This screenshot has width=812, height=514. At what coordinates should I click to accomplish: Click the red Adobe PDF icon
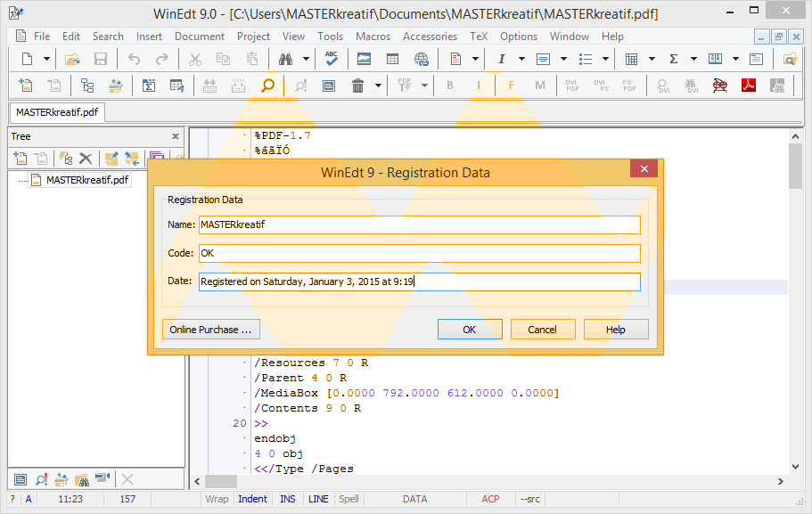point(749,86)
